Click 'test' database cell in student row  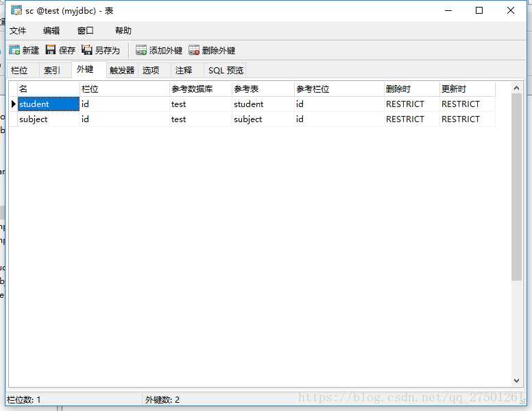(x=200, y=104)
